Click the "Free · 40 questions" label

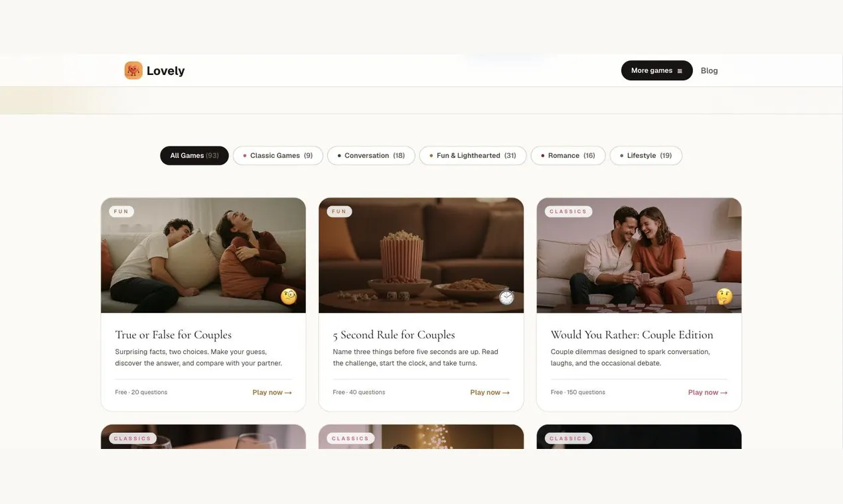(x=358, y=393)
